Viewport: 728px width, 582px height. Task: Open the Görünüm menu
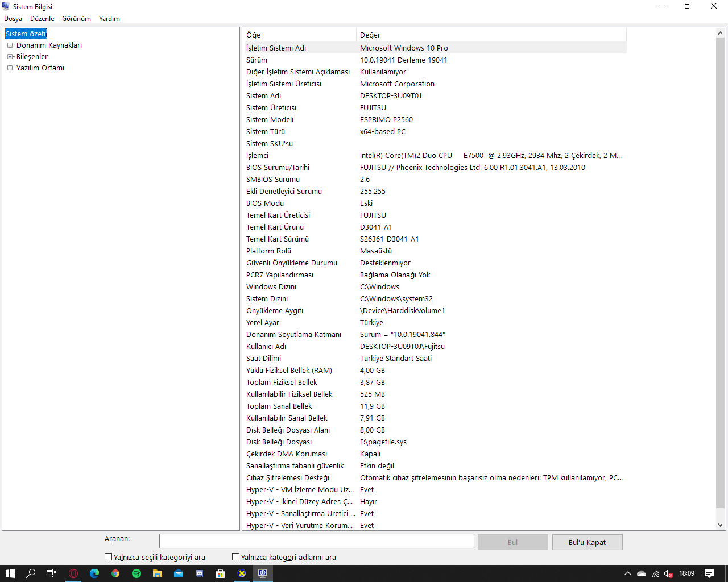click(76, 19)
